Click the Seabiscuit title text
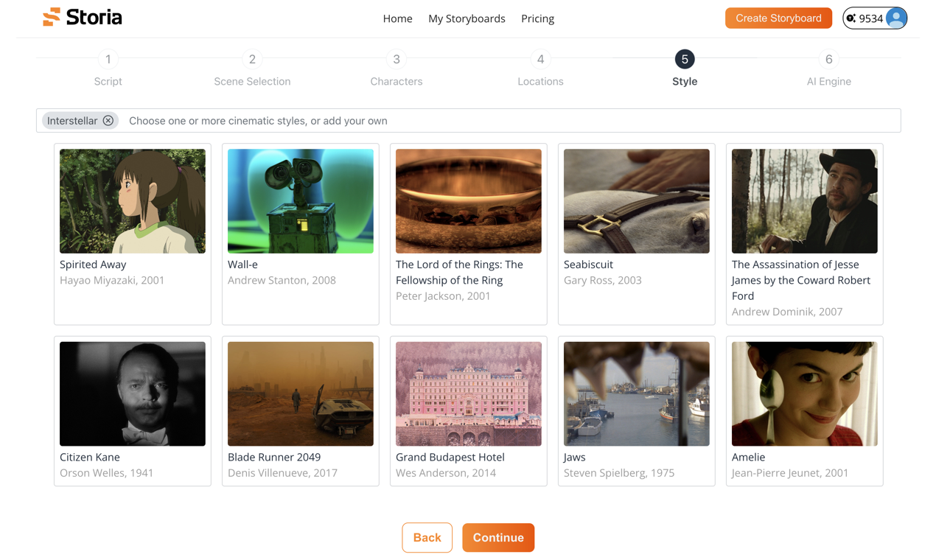This screenshot has height=560, width=936. [x=588, y=265]
